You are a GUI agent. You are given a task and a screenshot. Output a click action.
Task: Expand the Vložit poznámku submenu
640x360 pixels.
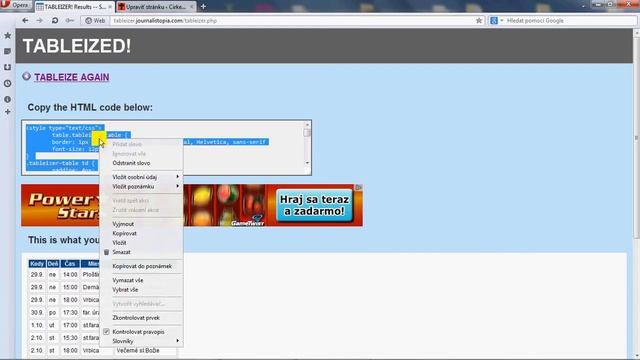141,187
